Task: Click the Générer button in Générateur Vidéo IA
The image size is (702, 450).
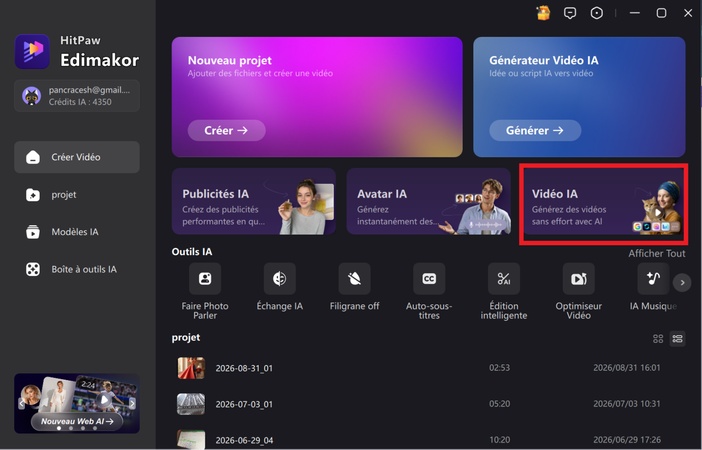Action: tap(535, 130)
